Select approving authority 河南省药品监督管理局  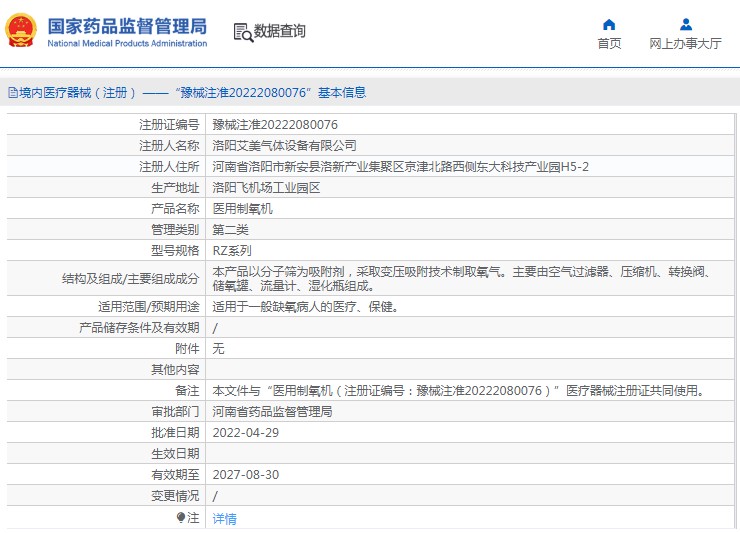click(x=272, y=412)
